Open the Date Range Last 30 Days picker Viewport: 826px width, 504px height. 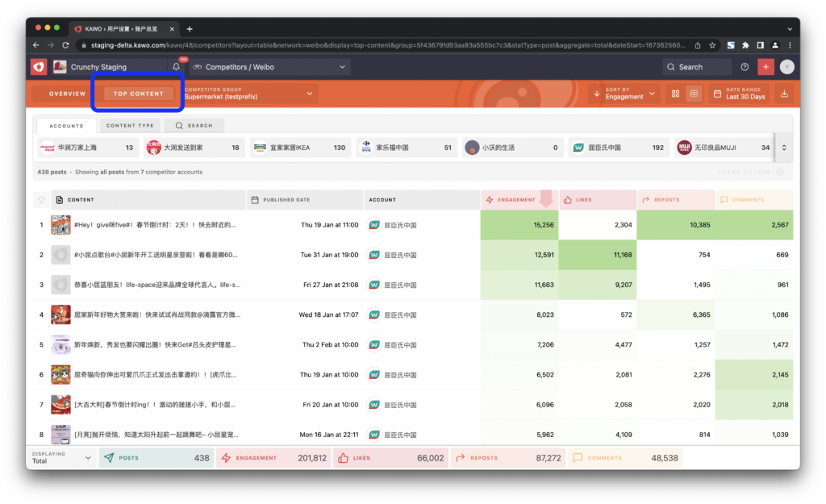(x=740, y=94)
